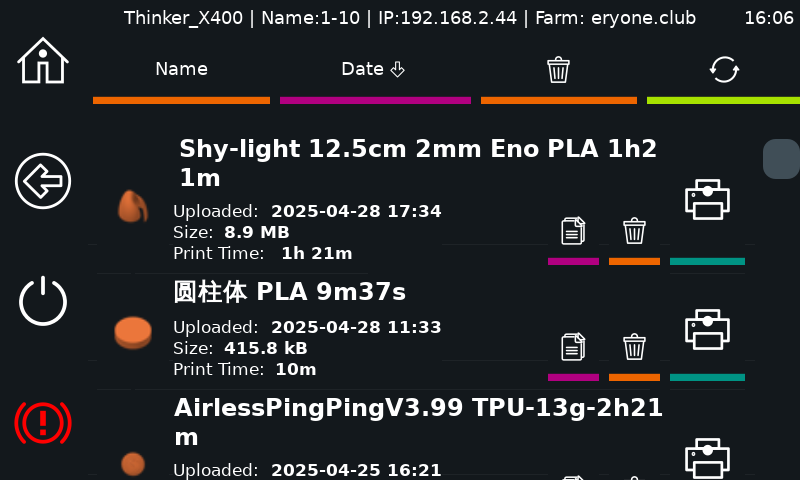Go back using the left arrow icon
This screenshot has height=480, width=800.
click(x=43, y=181)
